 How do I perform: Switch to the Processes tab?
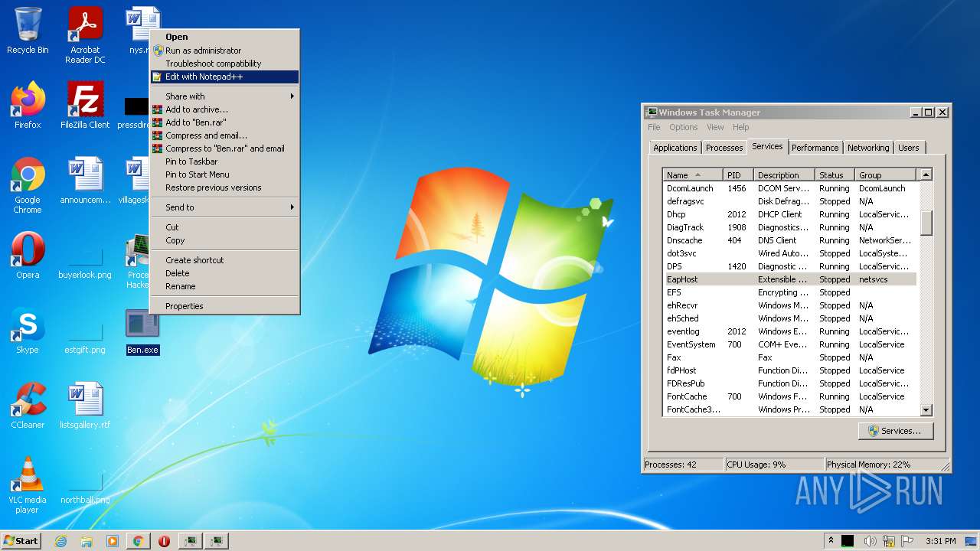[x=724, y=148]
